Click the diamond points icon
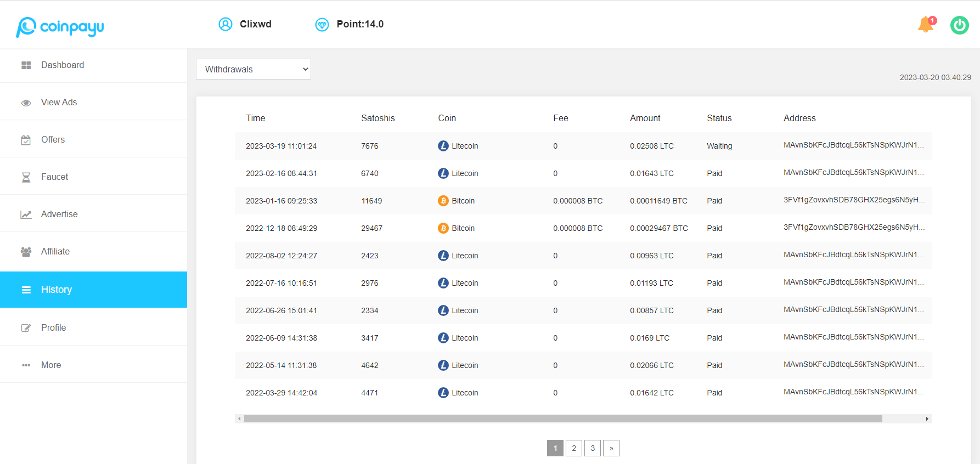Screen dimensions: 980x464 point(322,25)
